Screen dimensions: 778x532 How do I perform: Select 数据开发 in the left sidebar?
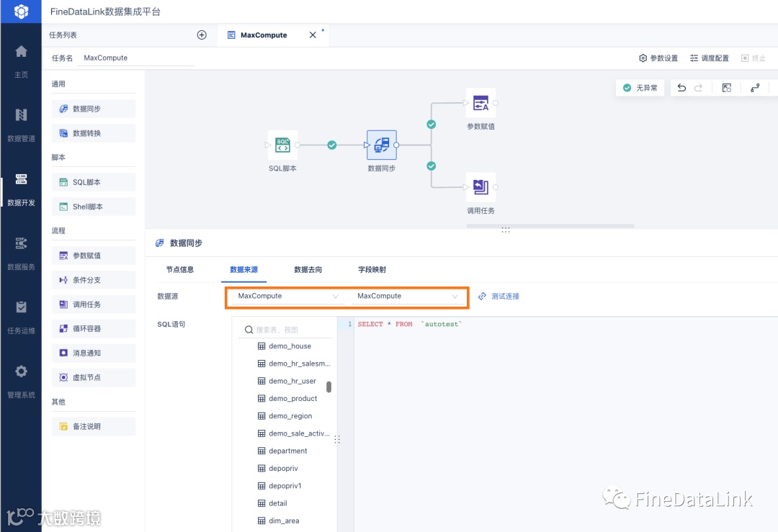coord(21,189)
